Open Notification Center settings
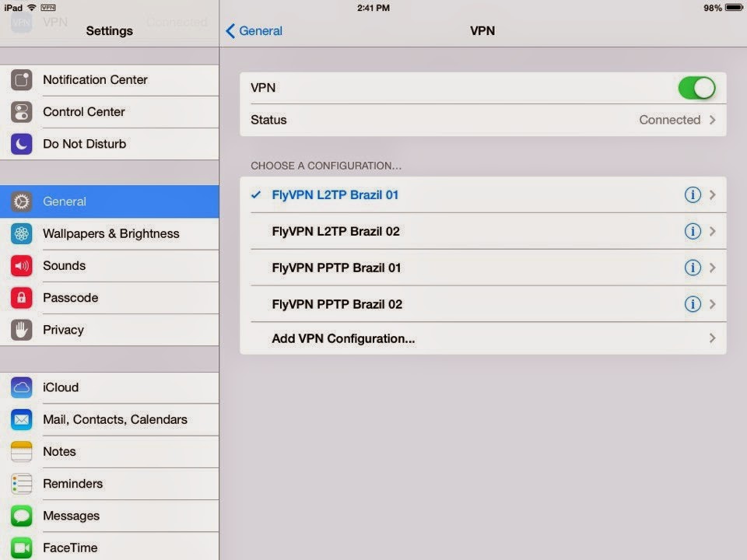The image size is (747, 560). pyautogui.click(x=110, y=80)
